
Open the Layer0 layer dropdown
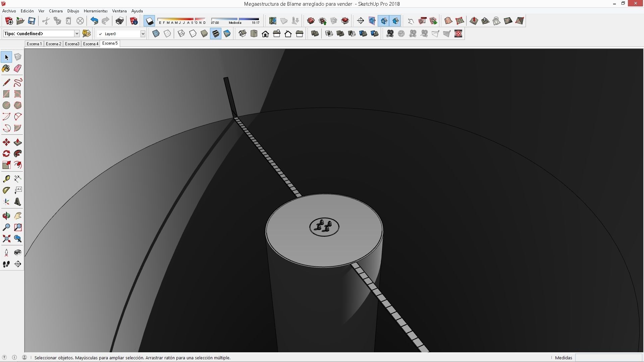(143, 34)
